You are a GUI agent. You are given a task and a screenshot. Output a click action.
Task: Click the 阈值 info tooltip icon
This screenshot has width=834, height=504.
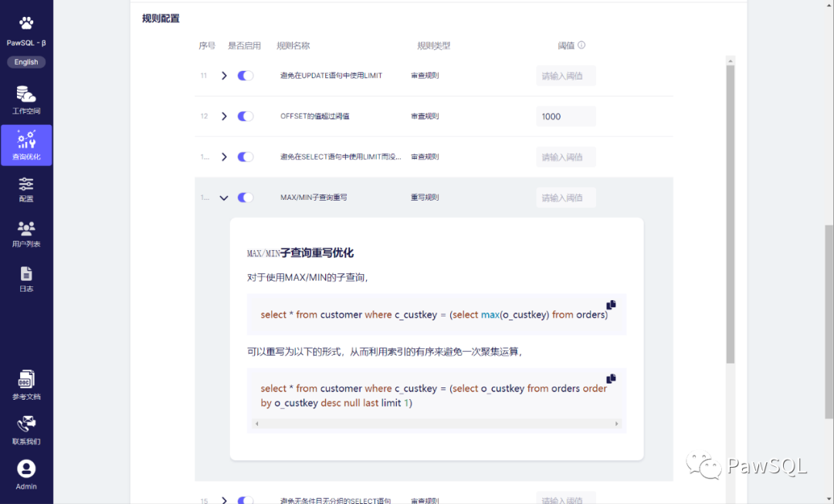(580, 45)
